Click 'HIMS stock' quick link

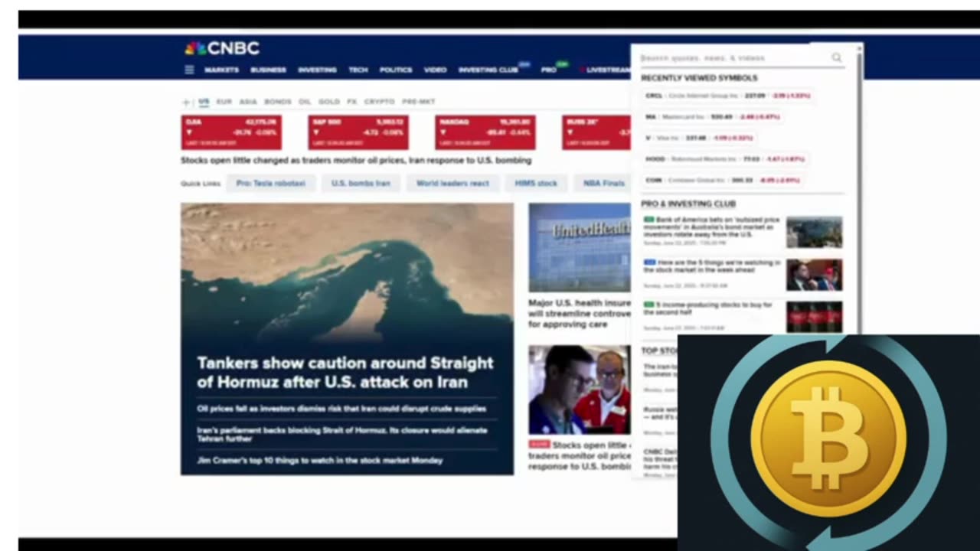pos(536,184)
